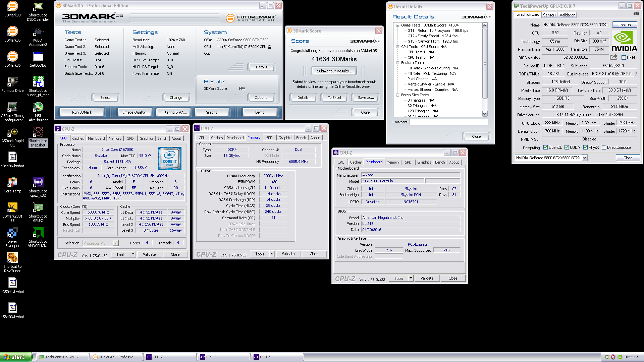
Task: Click GPU-Z camera screenshot icon
Action: click(636, 14)
